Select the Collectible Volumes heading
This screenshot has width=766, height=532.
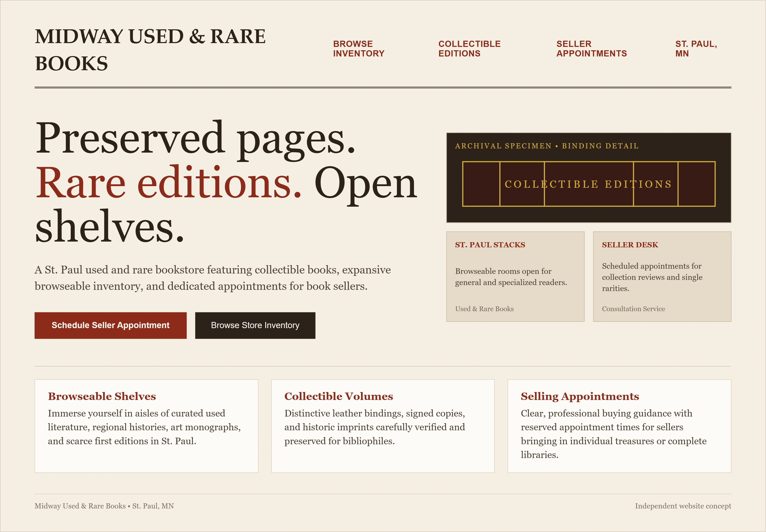click(x=339, y=396)
